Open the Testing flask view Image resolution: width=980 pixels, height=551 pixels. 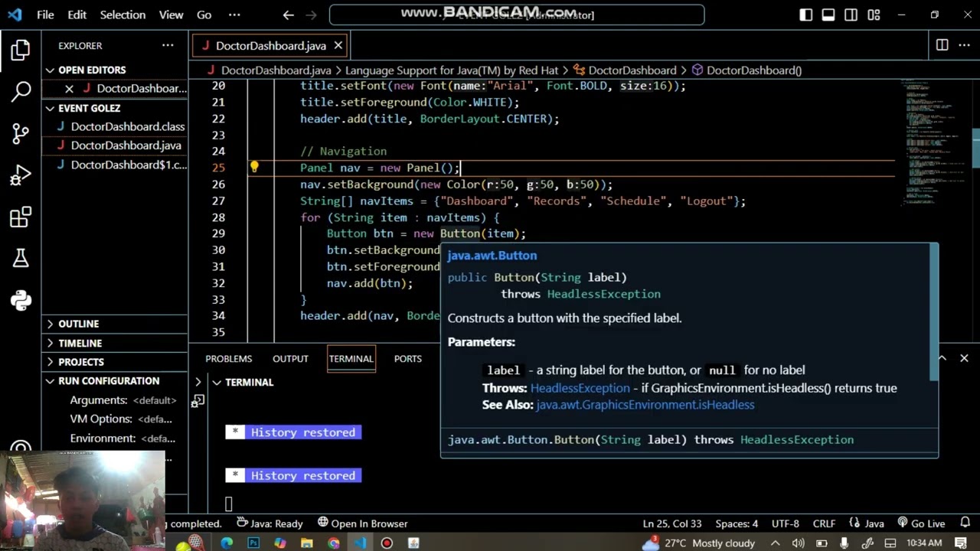click(x=21, y=259)
